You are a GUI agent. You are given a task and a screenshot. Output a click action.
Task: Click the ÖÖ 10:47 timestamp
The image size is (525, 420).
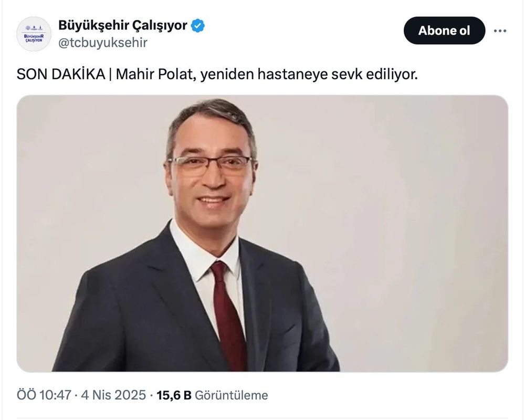(x=44, y=395)
